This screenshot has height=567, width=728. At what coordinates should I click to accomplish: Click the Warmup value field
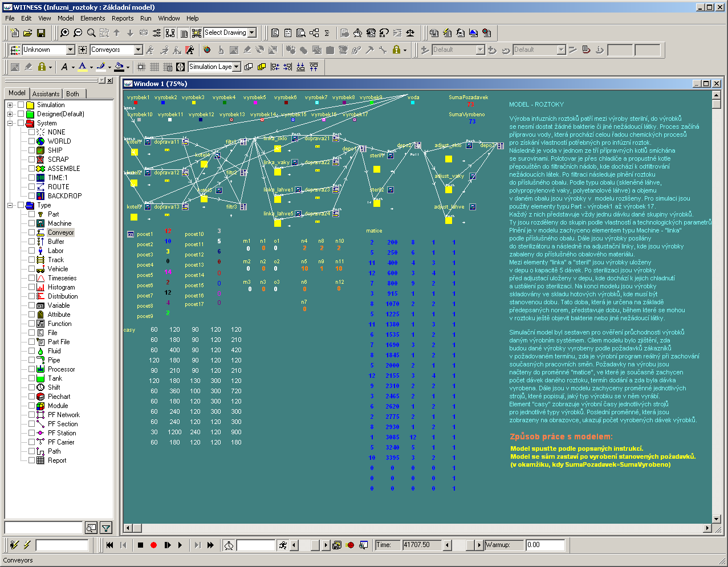(x=545, y=545)
